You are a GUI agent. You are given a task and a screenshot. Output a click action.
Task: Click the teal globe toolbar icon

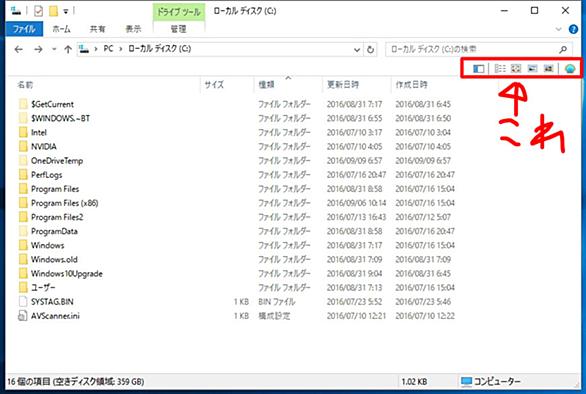[x=570, y=68]
